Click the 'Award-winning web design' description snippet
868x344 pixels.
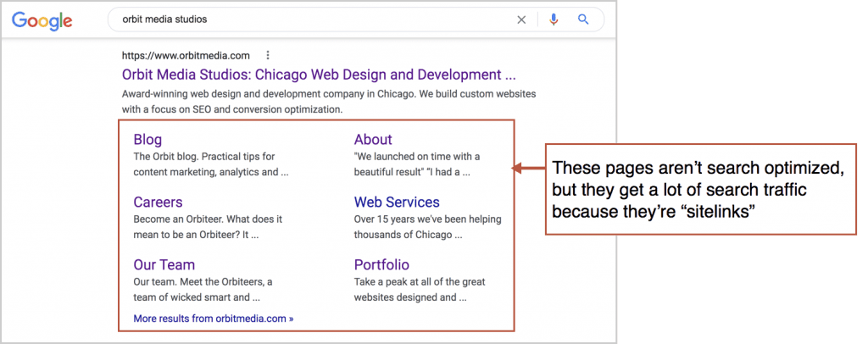point(329,102)
